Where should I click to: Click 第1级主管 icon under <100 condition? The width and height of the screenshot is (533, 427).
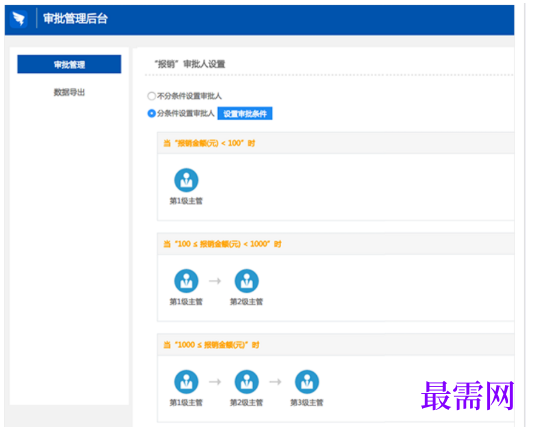(186, 180)
